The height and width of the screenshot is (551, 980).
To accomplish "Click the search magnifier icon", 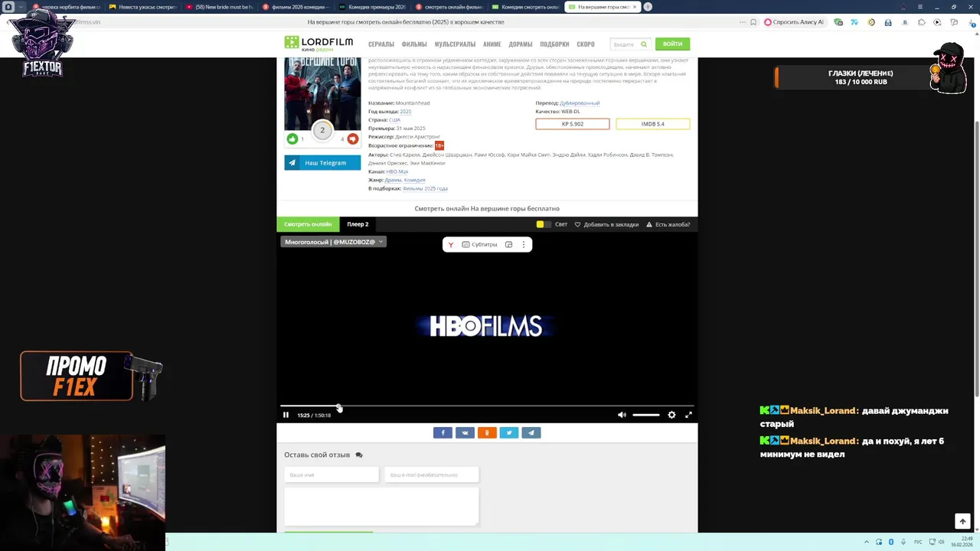I will [644, 44].
